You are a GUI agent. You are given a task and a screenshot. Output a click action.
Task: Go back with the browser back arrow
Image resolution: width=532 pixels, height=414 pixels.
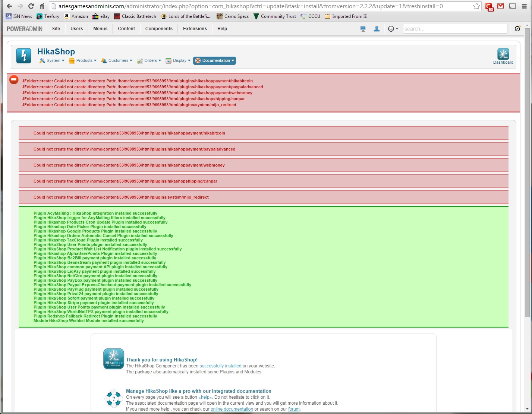(x=9, y=6)
